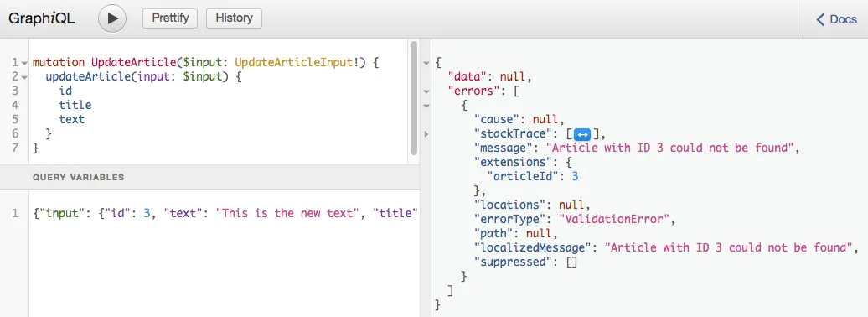
Task: Click the "locations" key in response
Action: 510,205
